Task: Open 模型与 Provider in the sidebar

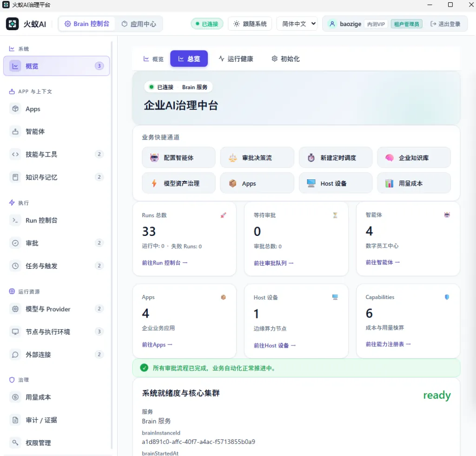Action: [x=56, y=309]
